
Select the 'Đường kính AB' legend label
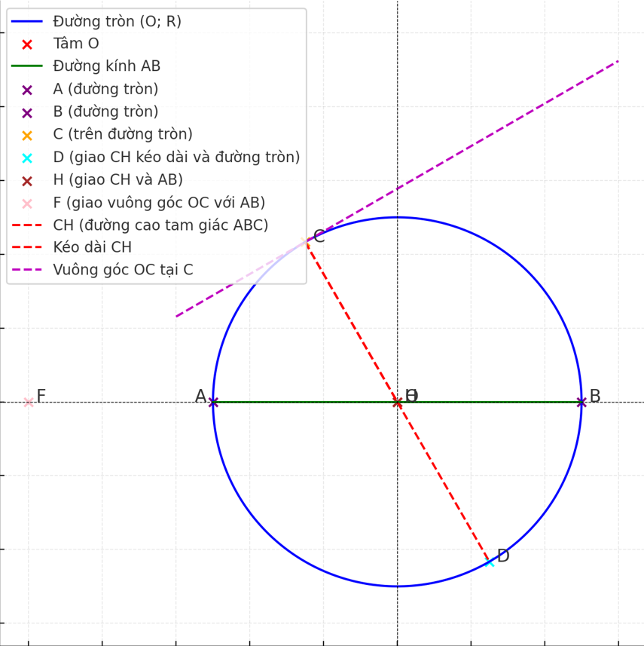point(106,66)
